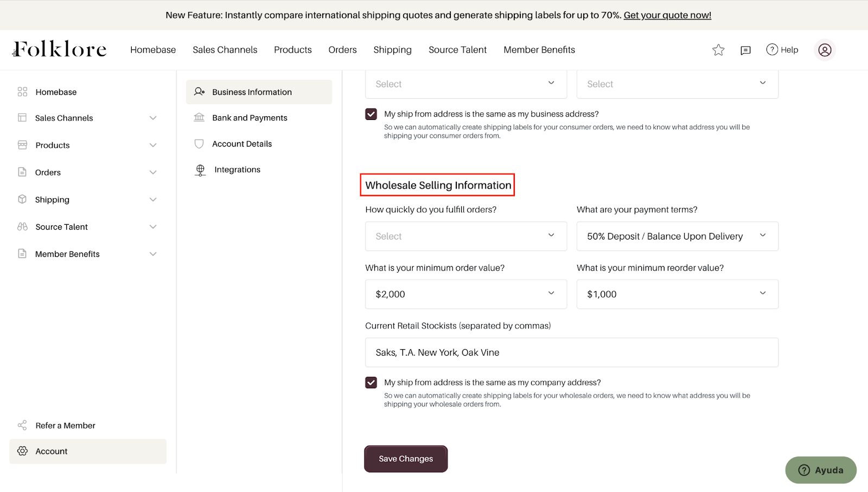The height and width of the screenshot is (492, 868).
Task: Uncheck ship from same as company address
Action: [x=371, y=383]
